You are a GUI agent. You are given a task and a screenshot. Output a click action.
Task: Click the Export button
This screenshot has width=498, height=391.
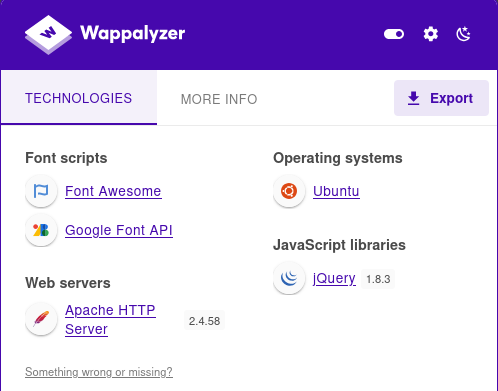pos(441,98)
